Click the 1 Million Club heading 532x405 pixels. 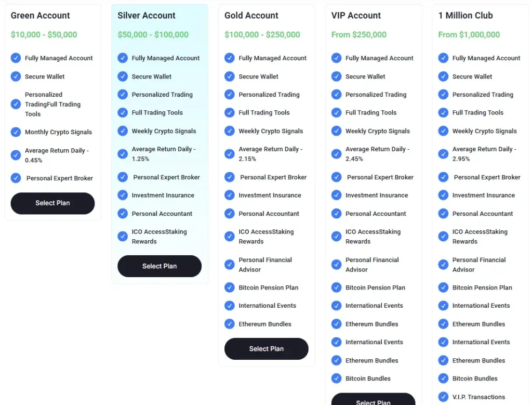tap(465, 16)
